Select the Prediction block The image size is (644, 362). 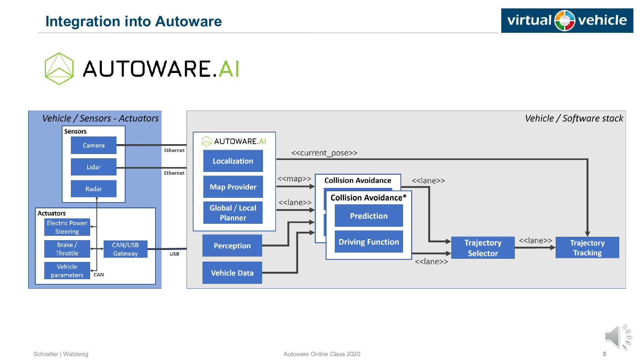point(369,216)
